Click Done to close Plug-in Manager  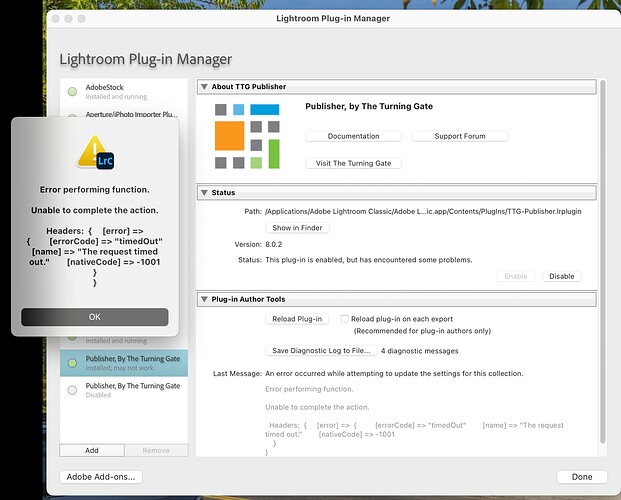click(x=581, y=477)
